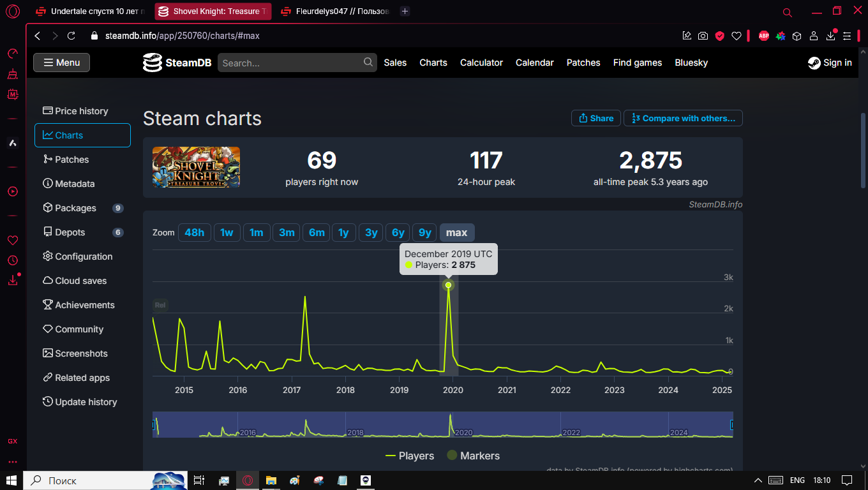Open Find games in the navigation bar
The width and height of the screenshot is (868, 490).
pos(638,63)
